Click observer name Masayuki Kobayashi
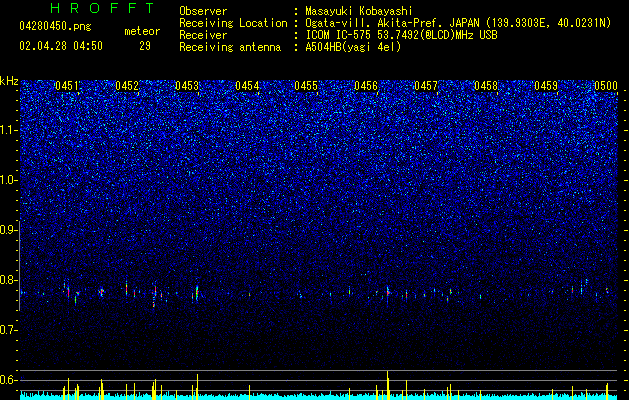The image size is (629, 400). 359,11
